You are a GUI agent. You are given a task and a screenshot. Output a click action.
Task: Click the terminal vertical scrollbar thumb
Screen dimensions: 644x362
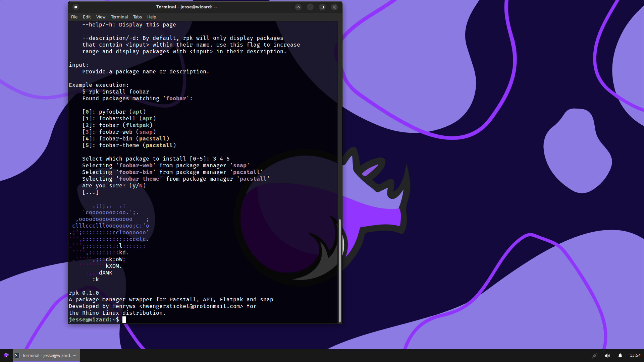[340, 271]
